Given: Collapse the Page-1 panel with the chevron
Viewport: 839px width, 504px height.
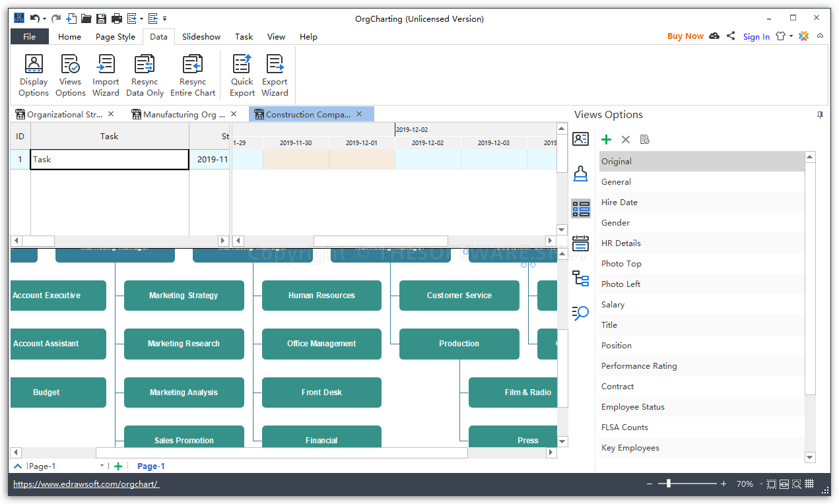Looking at the screenshot, I should [17, 466].
